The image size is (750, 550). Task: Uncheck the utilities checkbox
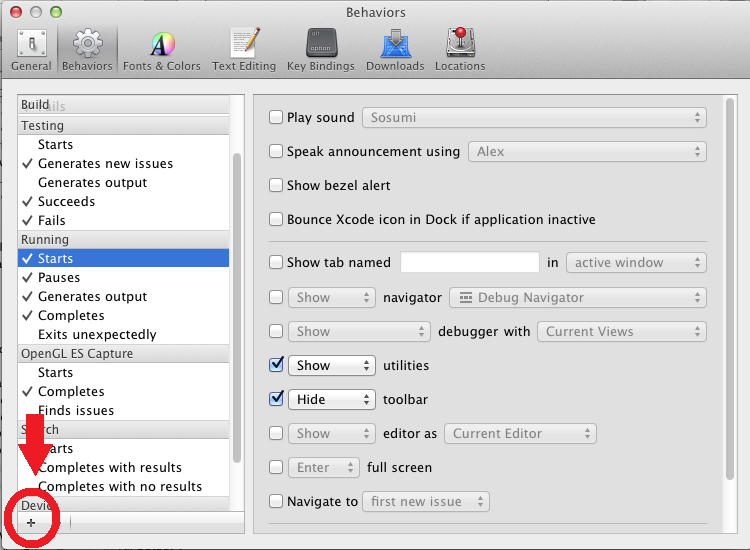pyautogui.click(x=276, y=365)
